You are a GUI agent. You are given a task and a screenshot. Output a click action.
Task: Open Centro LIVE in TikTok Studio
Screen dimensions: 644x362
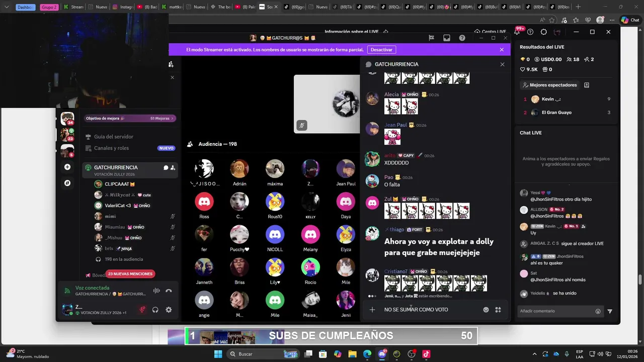pyautogui.click(x=490, y=32)
